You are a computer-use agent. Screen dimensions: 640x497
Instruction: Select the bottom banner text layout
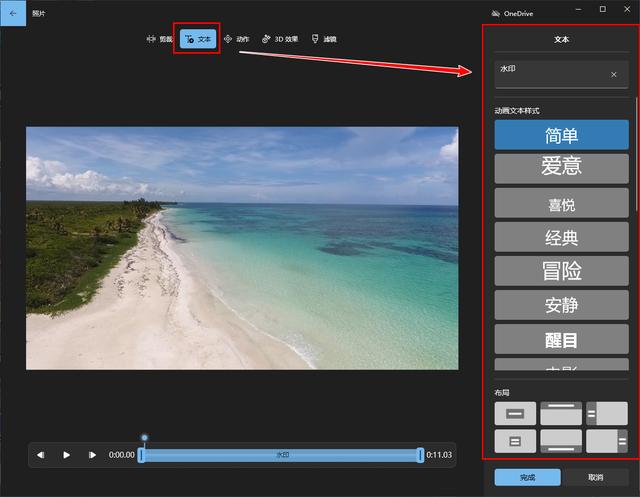(x=561, y=440)
